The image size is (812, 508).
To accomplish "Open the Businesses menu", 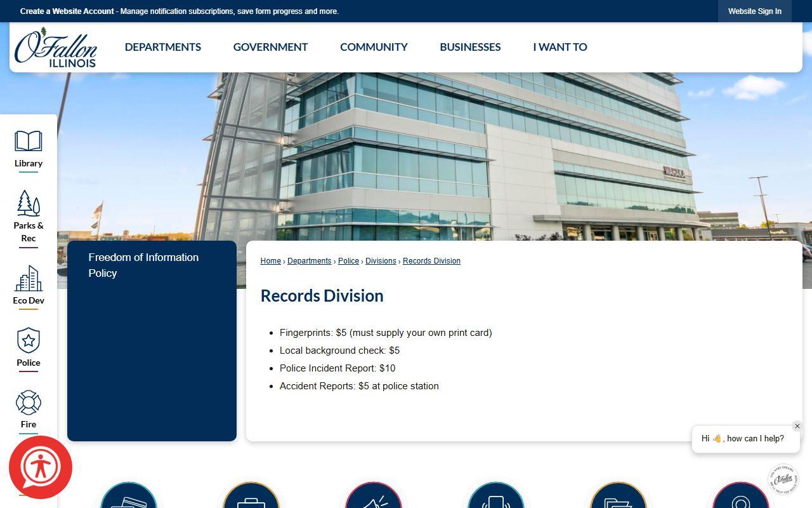I will coord(470,47).
